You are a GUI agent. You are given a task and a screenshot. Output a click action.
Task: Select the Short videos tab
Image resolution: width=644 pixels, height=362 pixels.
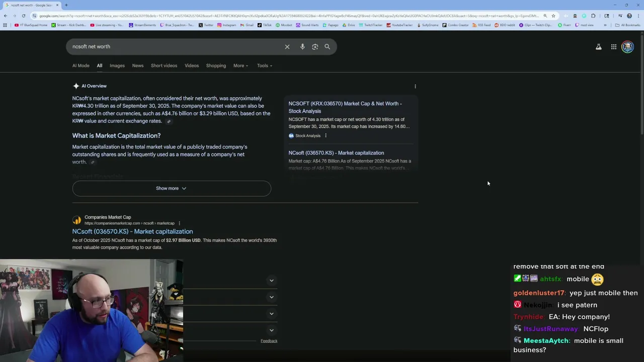coord(164,66)
